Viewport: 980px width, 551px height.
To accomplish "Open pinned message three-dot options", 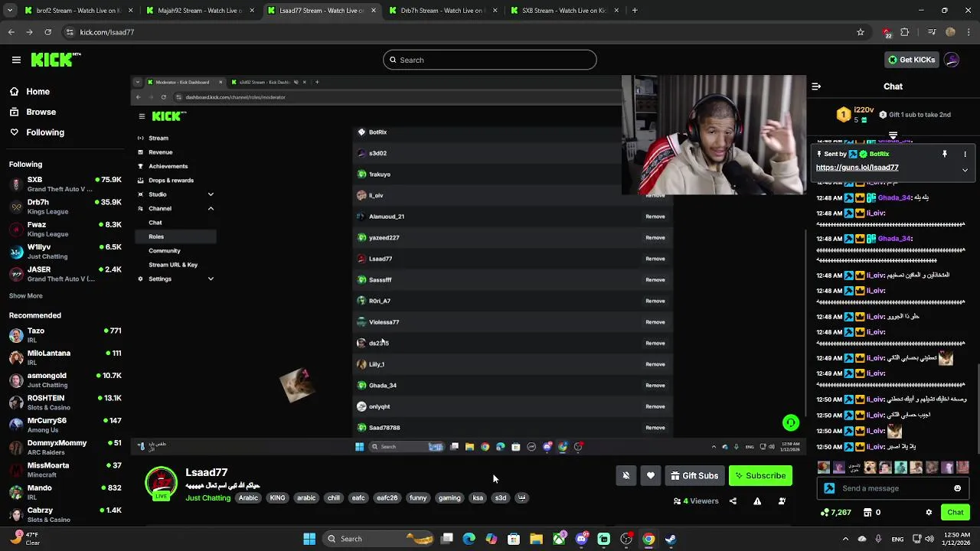I will pos(965,154).
